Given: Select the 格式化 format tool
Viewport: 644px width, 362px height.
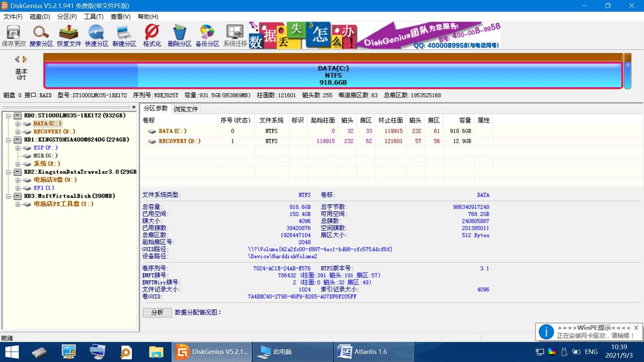Looking at the screenshot, I should click(x=152, y=35).
